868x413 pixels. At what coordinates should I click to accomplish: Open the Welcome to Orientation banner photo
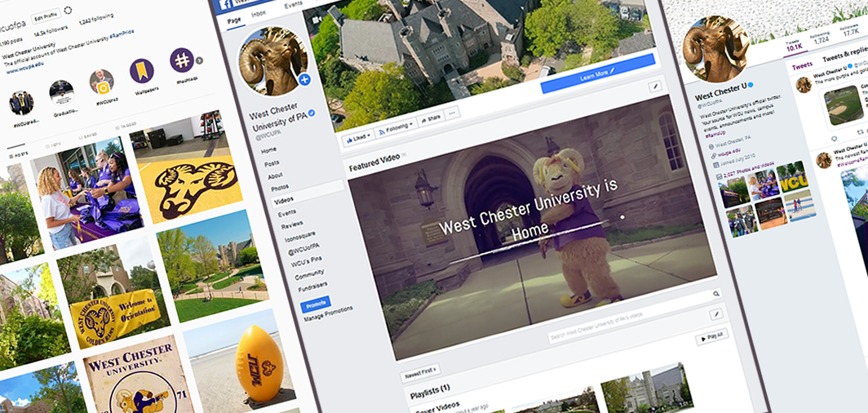[114, 291]
